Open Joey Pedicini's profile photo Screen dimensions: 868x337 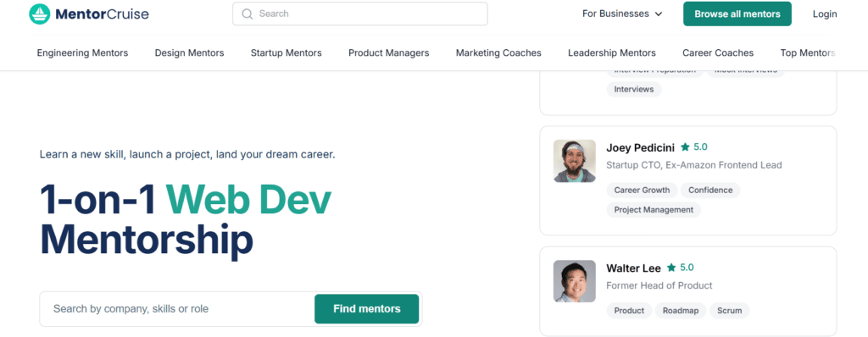tap(575, 161)
